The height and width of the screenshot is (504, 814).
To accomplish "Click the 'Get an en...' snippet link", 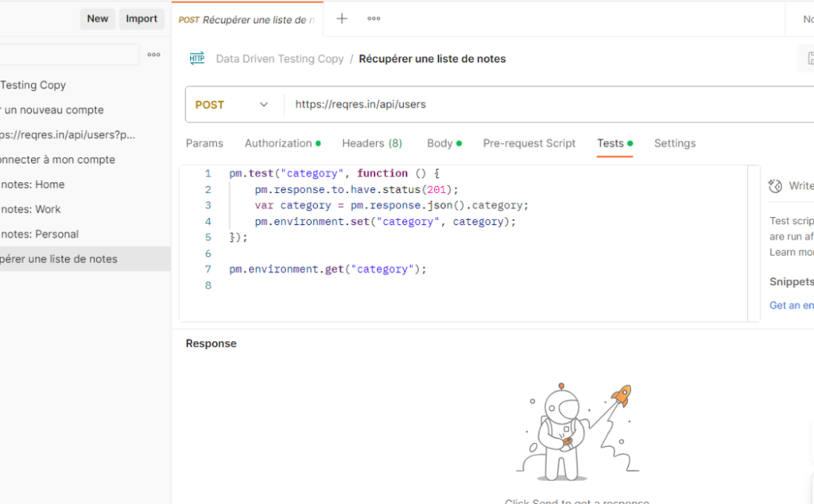I will tap(791, 305).
